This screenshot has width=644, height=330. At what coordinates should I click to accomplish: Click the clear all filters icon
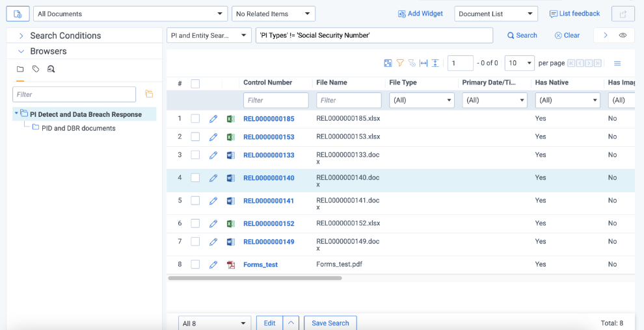[412, 63]
